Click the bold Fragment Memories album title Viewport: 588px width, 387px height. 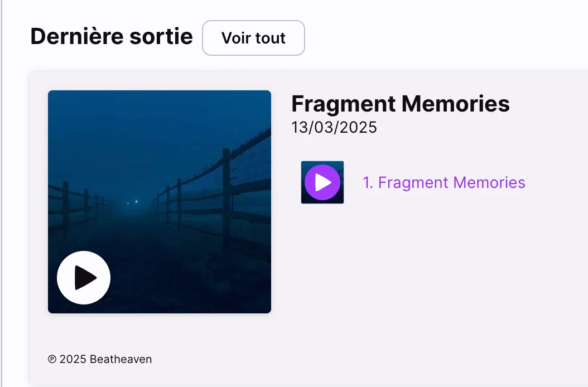(x=401, y=104)
